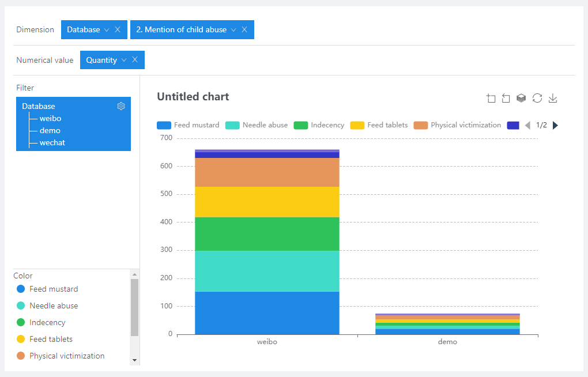
Task: Select weibo in the Database filter tree
Action: [50, 119]
